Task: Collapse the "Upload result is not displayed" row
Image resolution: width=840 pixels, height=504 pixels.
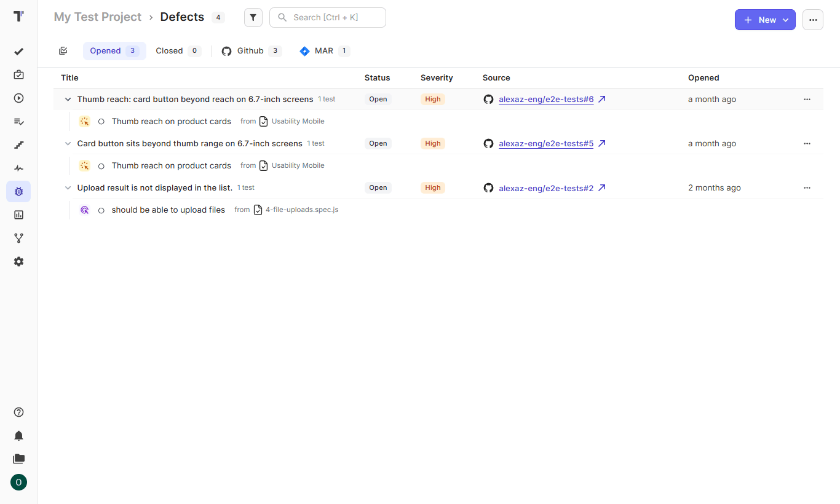Action: [x=68, y=188]
